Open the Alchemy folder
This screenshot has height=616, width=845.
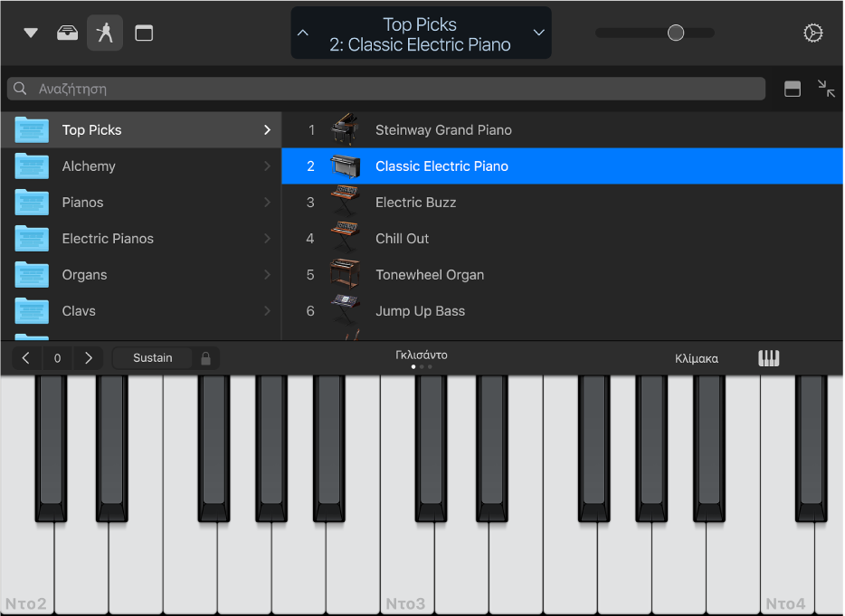141,166
